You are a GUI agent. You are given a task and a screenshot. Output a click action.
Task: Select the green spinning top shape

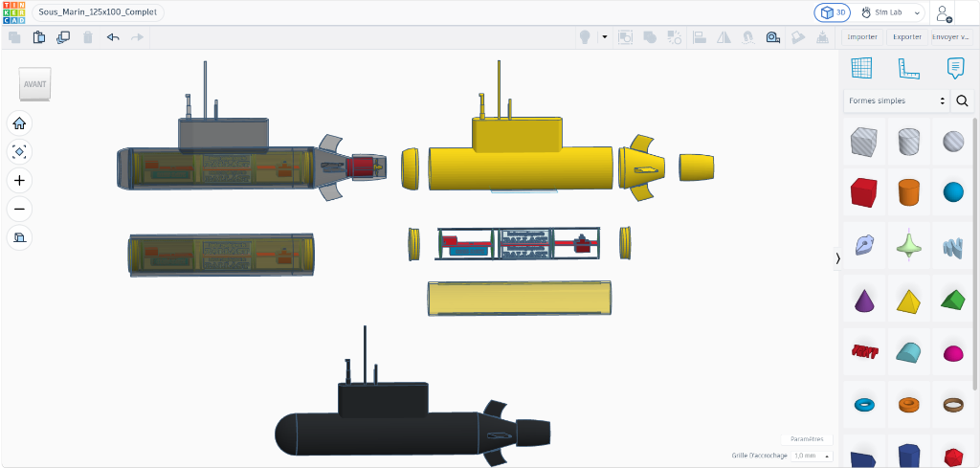tap(910, 245)
